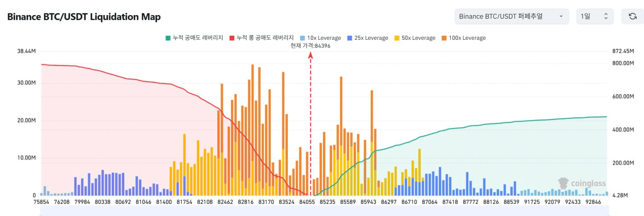Click the 92079 price axis label
This screenshot has width=644, height=216.
[552, 202]
